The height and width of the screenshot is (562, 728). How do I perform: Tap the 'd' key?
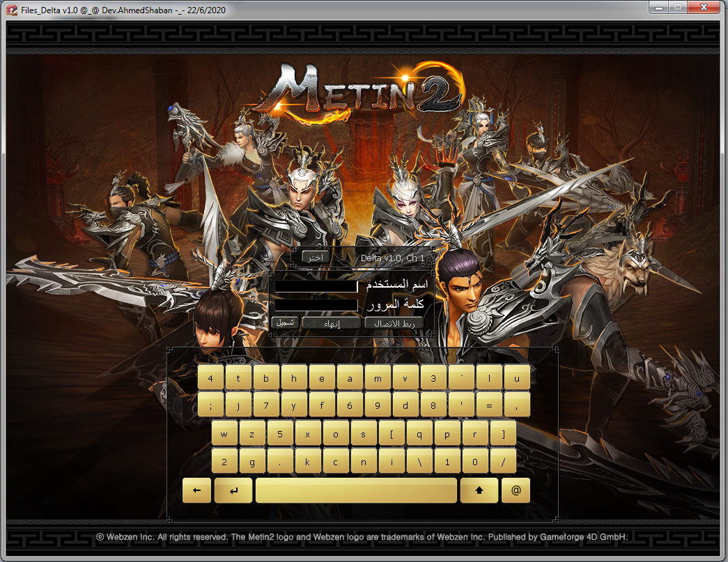(405, 405)
